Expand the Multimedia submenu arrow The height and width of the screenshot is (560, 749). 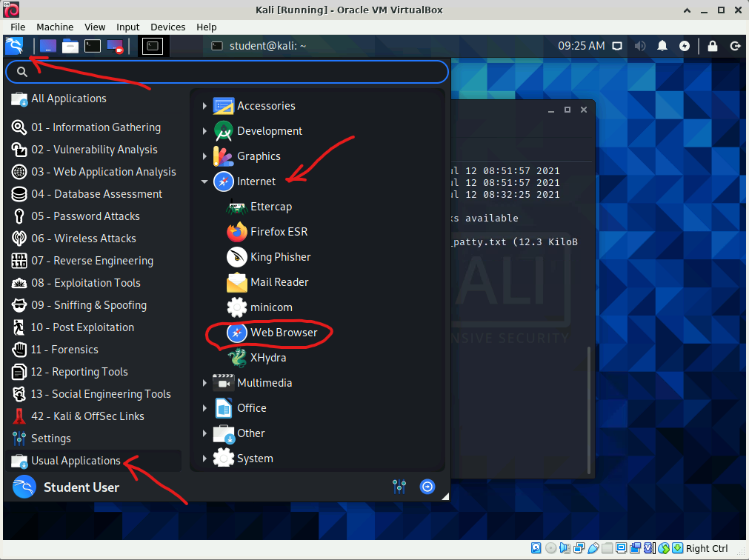click(204, 383)
